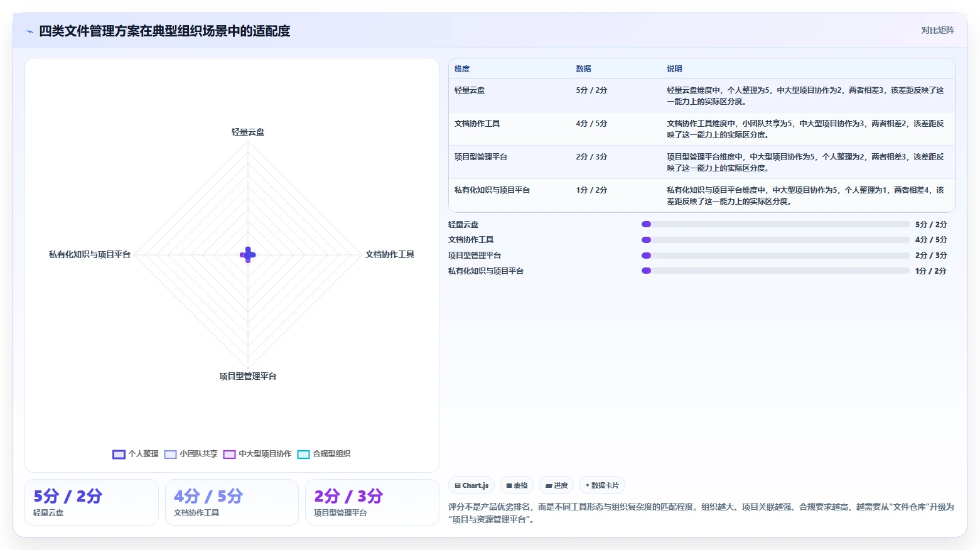Screen dimensions: 980x550
Task: Click the 私有化知识与项目平台 radar axis label
Action: click(90, 254)
